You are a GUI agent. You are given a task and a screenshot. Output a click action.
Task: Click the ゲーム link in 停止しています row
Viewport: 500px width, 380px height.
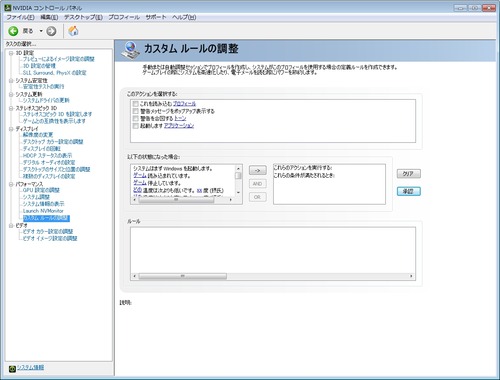click(140, 183)
